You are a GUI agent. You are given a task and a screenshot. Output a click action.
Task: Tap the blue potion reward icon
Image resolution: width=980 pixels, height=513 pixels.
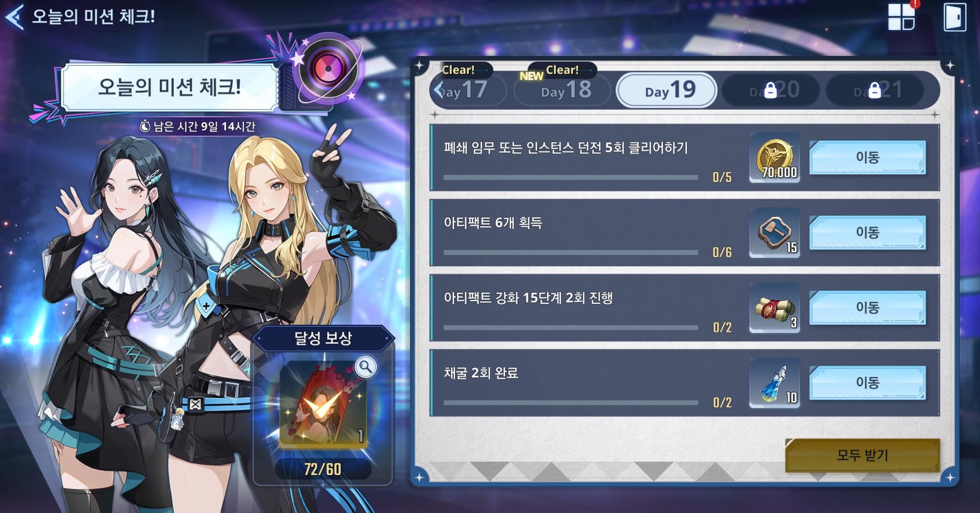tap(775, 383)
